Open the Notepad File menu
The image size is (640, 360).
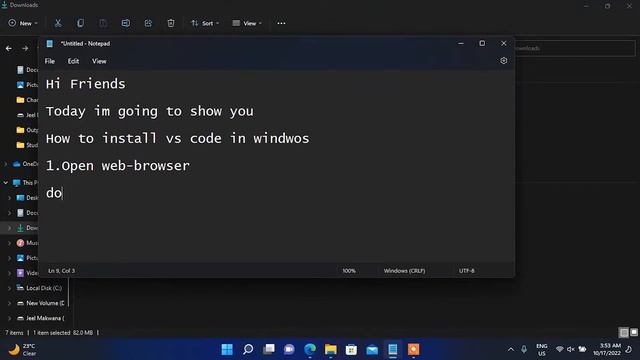50,61
